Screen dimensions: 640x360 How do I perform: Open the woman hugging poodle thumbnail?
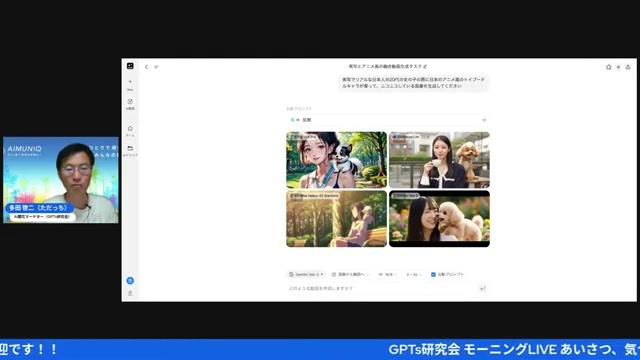click(439, 219)
